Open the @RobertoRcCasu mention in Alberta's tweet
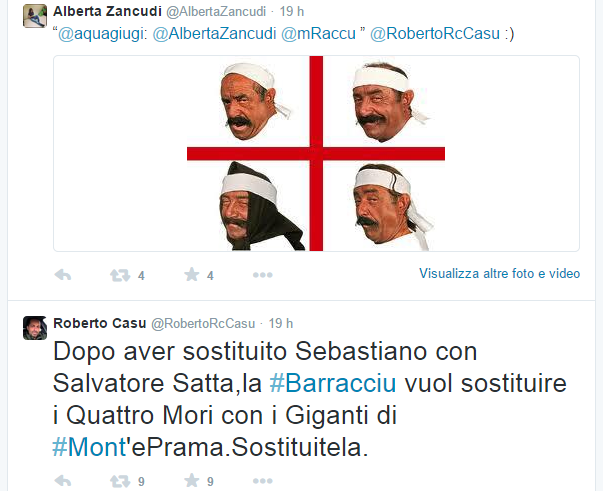Image resolution: width=603 pixels, height=491 pixels. click(x=435, y=34)
